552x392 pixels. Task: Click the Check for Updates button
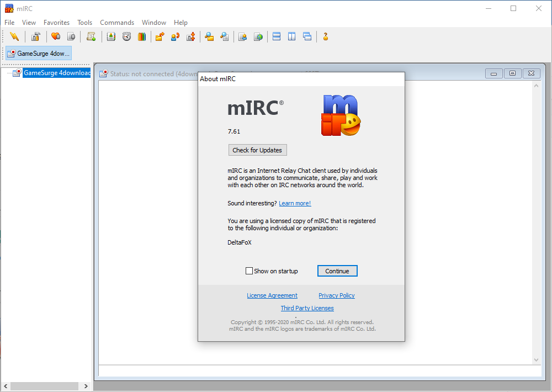click(x=257, y=150)
